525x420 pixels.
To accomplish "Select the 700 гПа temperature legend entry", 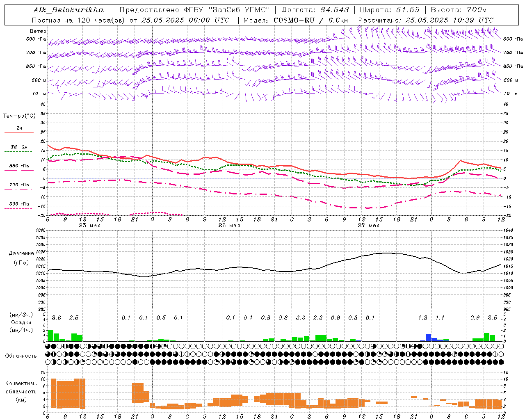I will (19, 185).
